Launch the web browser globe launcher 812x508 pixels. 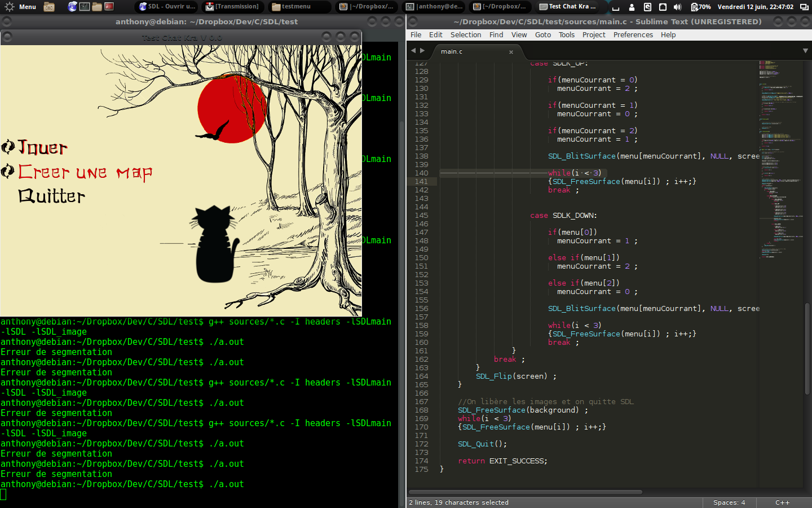point(72,7)
